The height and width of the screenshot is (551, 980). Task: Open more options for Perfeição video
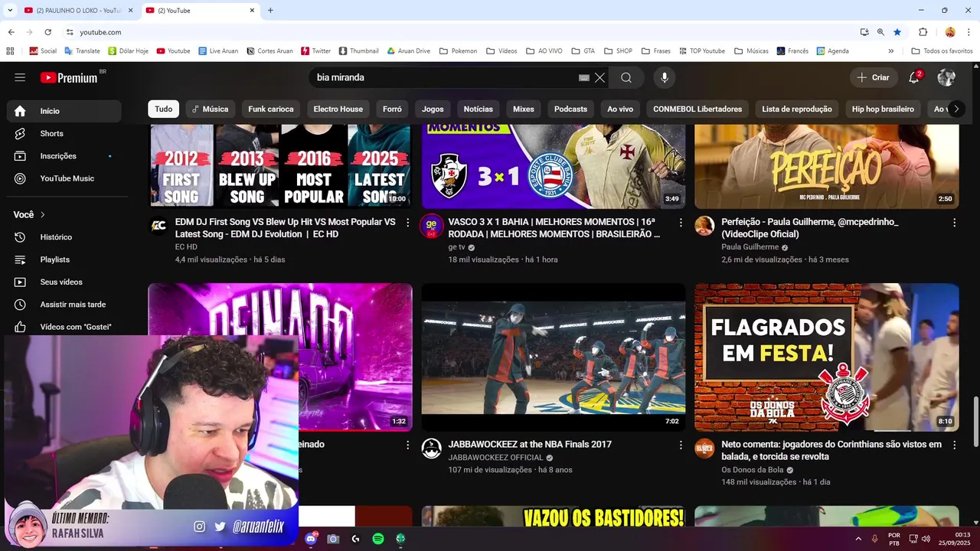coord(954,223)
